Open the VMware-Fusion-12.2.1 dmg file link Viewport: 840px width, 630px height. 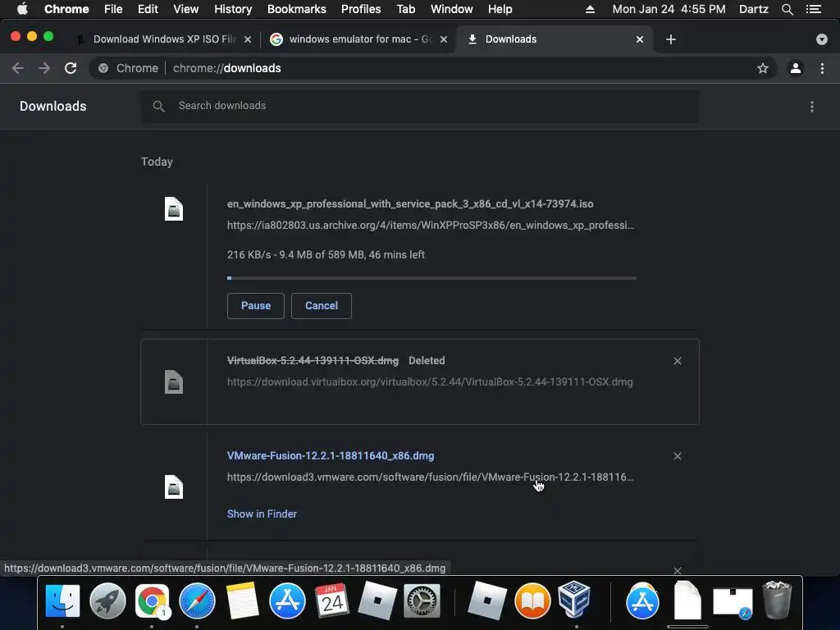point(331,456)
